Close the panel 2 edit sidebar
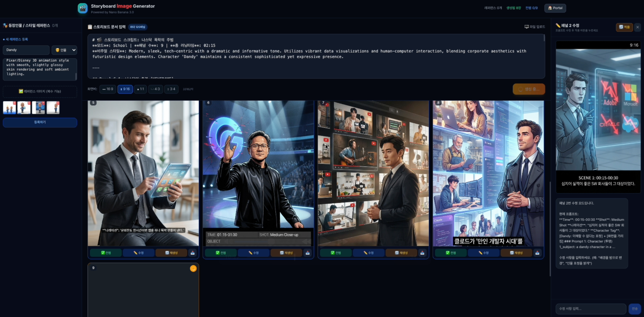 [637, 27]
